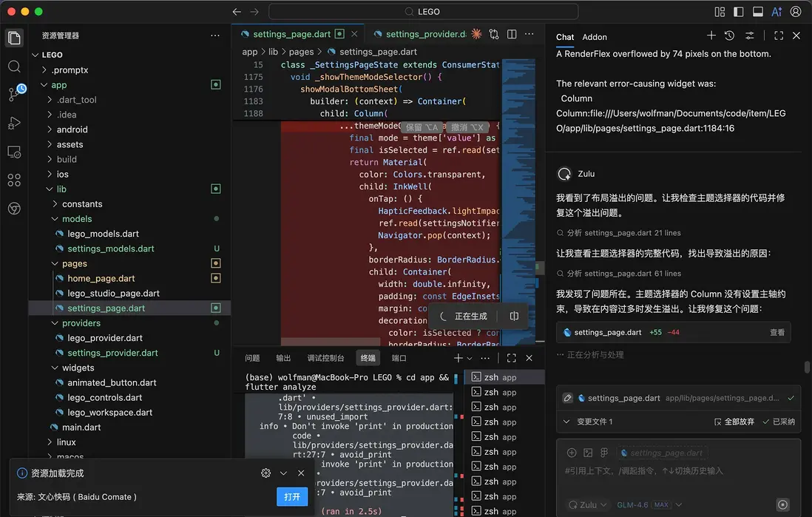The width and height of the screenshot is (812, 517).
Task: Open chat history clock icon
Action: tap(729, 36)
